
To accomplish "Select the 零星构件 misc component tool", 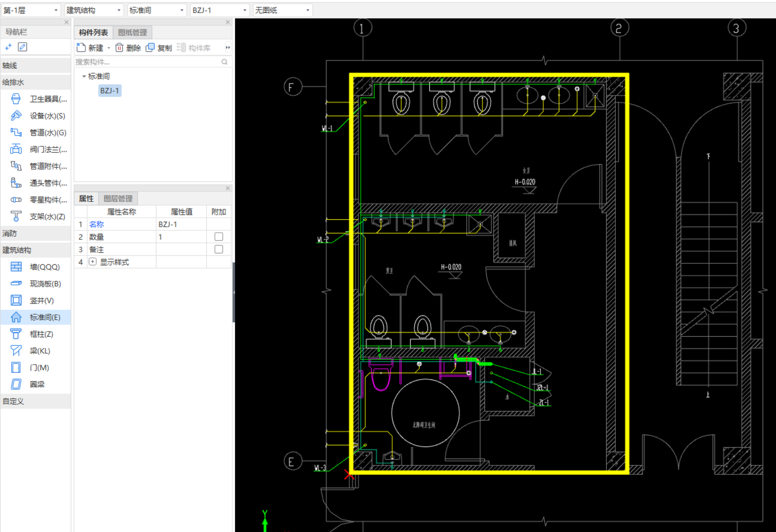I will pos(36,200).
